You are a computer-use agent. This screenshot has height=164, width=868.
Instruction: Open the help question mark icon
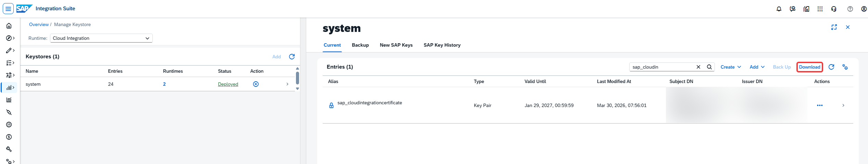click(x=850, y=9)
